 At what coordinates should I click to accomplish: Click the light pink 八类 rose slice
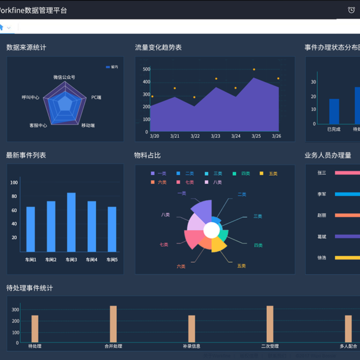click(195, 223)
